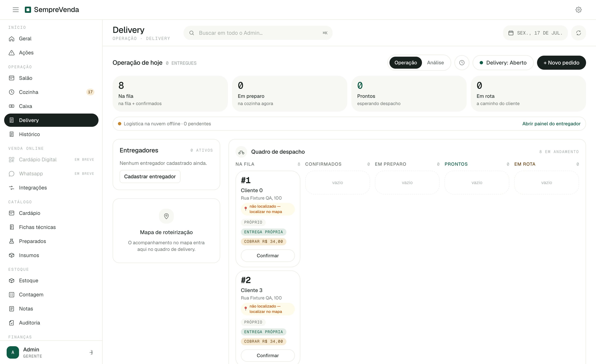The width and height of the screenshot is (596, 364).
Task: Click the + Novo pedido button
Action: (x=561, y=63)
